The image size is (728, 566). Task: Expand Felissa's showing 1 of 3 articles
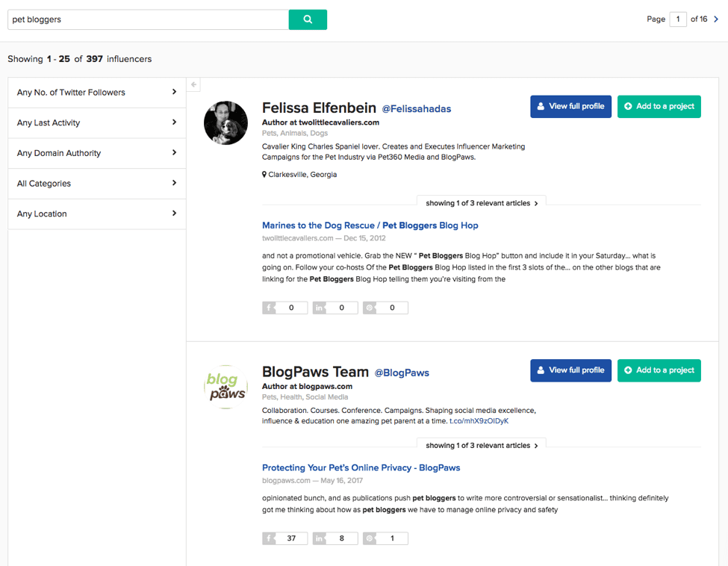482,203
